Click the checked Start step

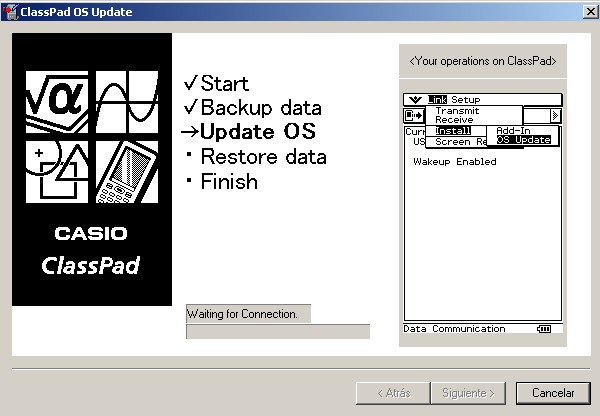[x=217, y=83]
